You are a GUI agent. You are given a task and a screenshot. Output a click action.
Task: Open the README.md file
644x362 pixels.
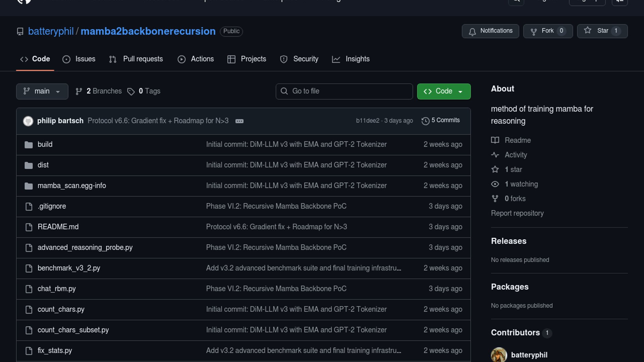pos(58,227)
